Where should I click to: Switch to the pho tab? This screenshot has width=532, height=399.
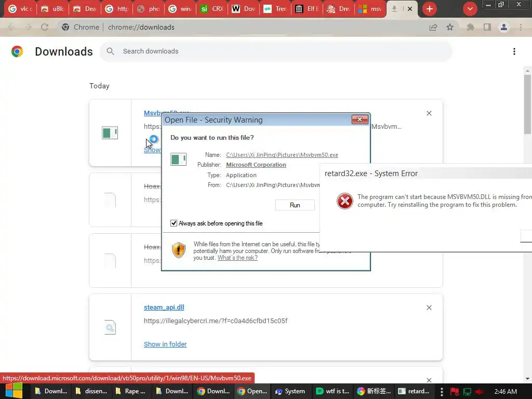(148, 9)
